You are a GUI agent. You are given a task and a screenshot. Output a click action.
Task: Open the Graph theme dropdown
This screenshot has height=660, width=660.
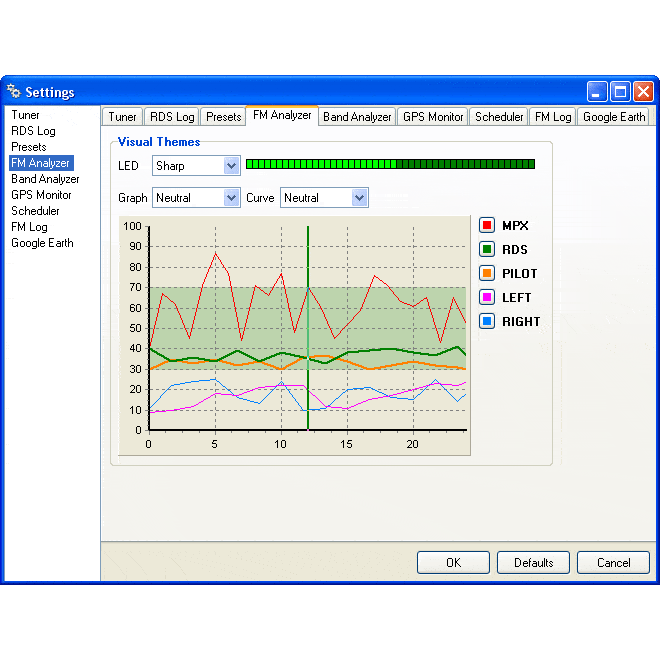(231, 198)
